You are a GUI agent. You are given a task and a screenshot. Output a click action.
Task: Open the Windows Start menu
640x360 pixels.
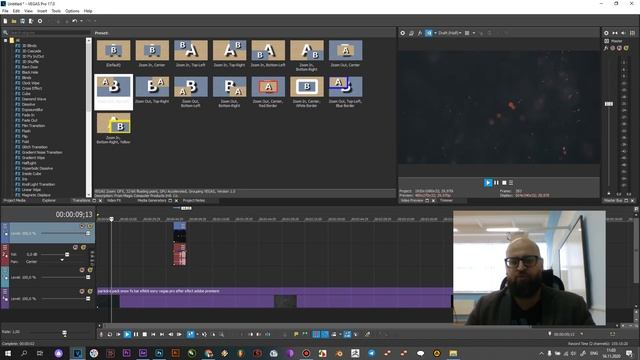click(7, 353)
